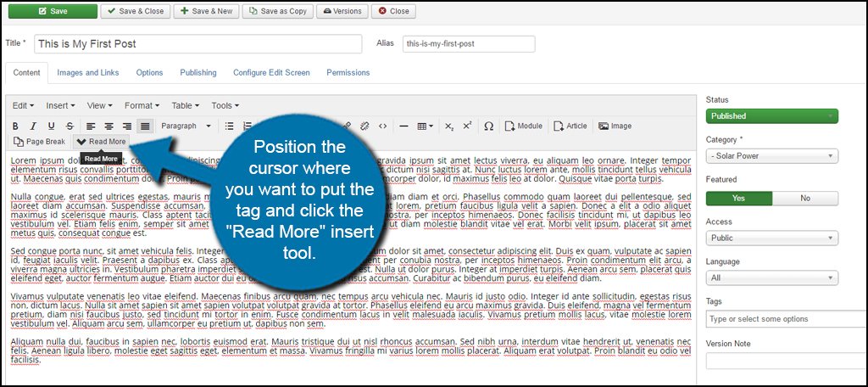Open the Access dropdown showing Public

click(772, 238)
